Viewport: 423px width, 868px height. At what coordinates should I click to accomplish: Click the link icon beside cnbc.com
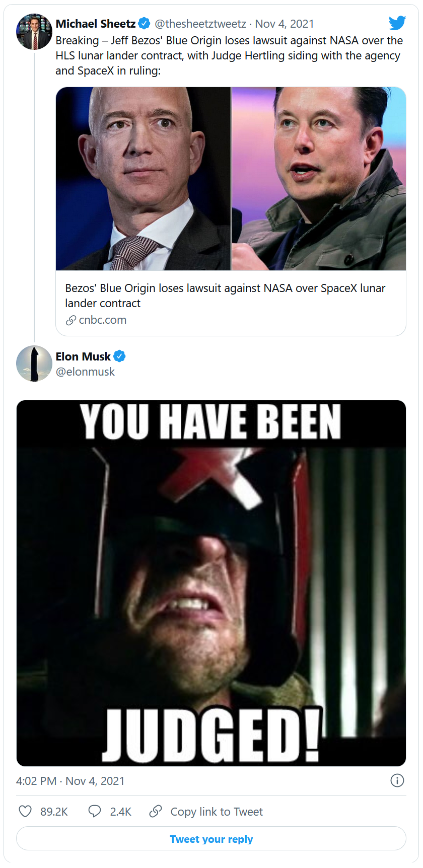(71, 320)
